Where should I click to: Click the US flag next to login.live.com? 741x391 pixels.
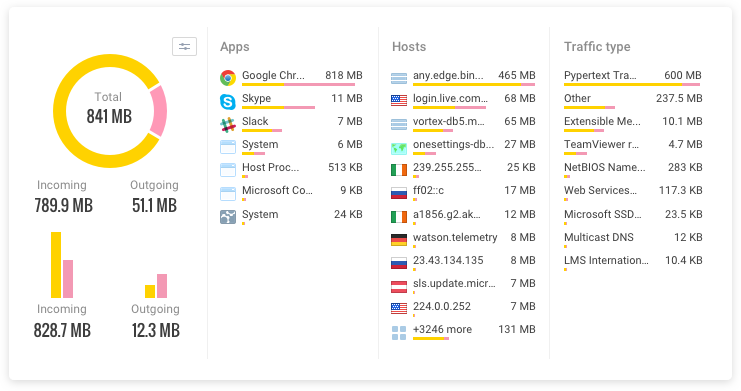(x=399, y=100)
